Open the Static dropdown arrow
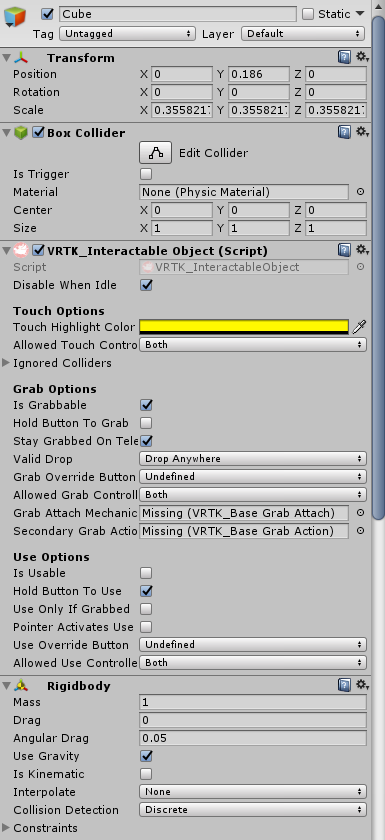Image resolution: width=385 pixels, height=840 pixels. 360,13
